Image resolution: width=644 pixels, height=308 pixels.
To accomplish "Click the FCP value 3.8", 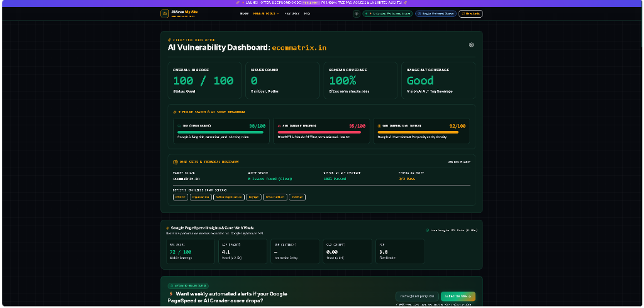I will click(x=383, y=252).
